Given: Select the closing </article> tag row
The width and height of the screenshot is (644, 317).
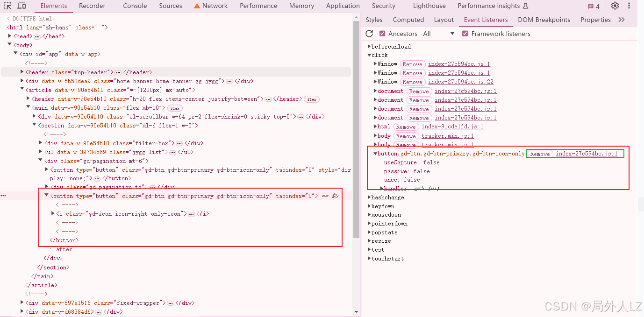Looking at the screenshot, I should tap(41, 285).
